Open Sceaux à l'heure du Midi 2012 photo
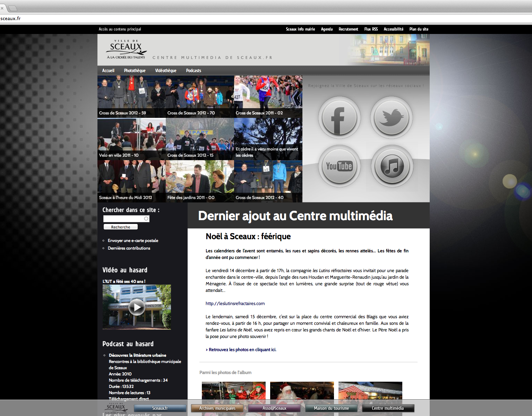Image resolution: width=532 pixels, height=416 pixels. pyautogui.click(x=131, y=181)
